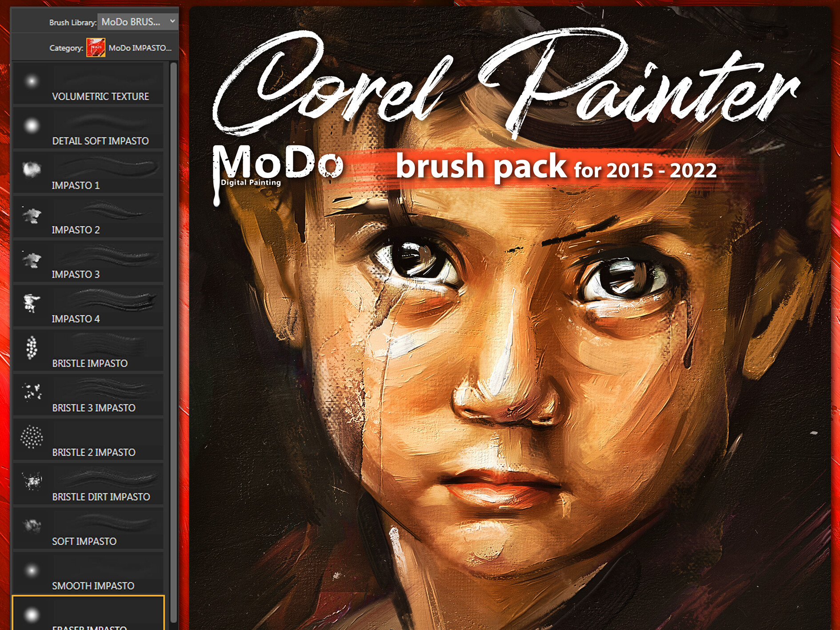Viewport: 840px width, 630px height.
Task: Select the BRISTLE IMPASTO dotted dab icon
Action: tap(32, 347)
